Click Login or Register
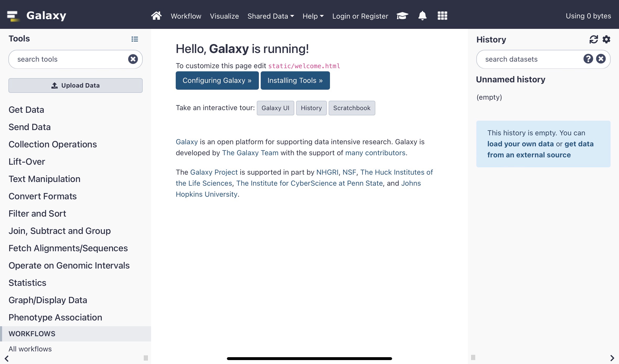619x364 pixels. pyautogui.click(x=360, y=16)
